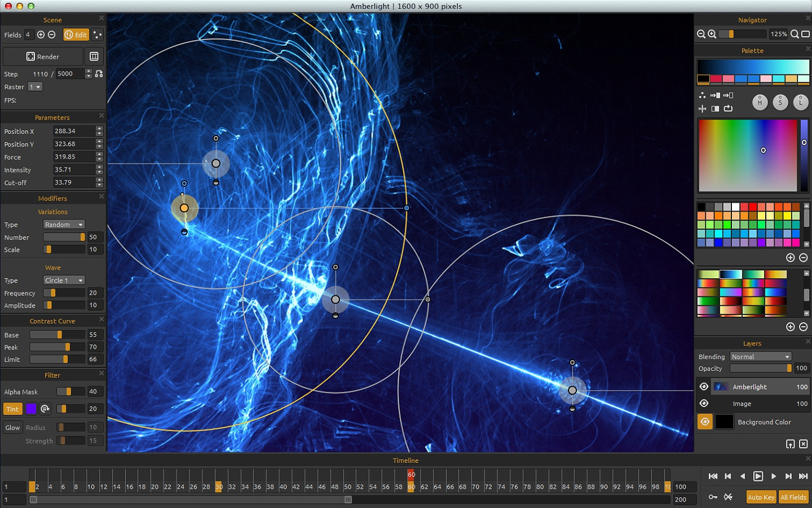Click the tint options icon beside purple swatch
The width and height of the screenshot is (812, 508).
pyautogui.click(x=45, y=409)
